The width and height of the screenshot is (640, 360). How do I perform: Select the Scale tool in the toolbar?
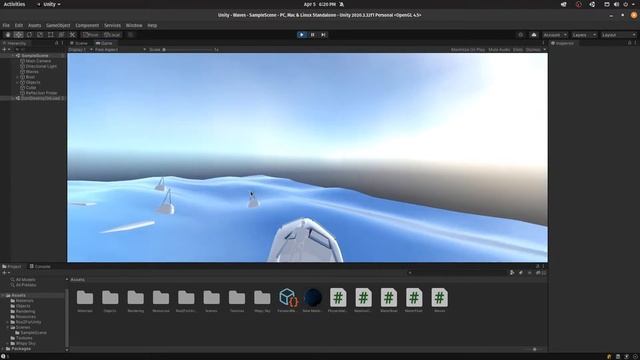(x=40, y=35)
